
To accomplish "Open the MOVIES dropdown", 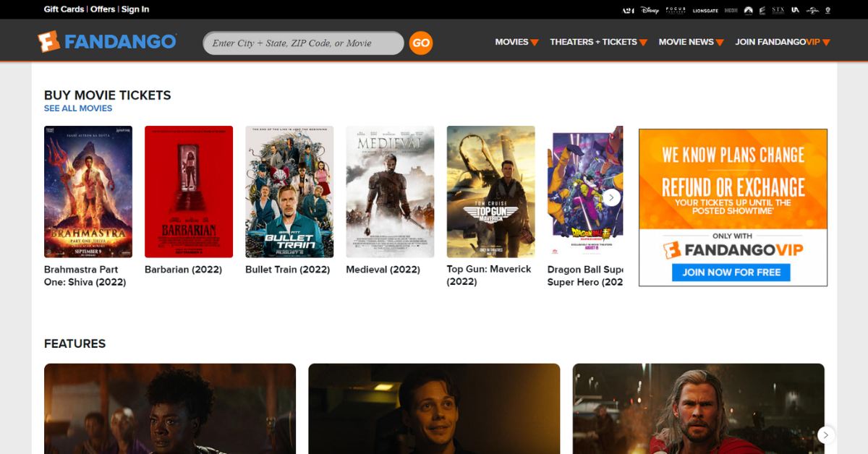I will click(x=515, y=42).
